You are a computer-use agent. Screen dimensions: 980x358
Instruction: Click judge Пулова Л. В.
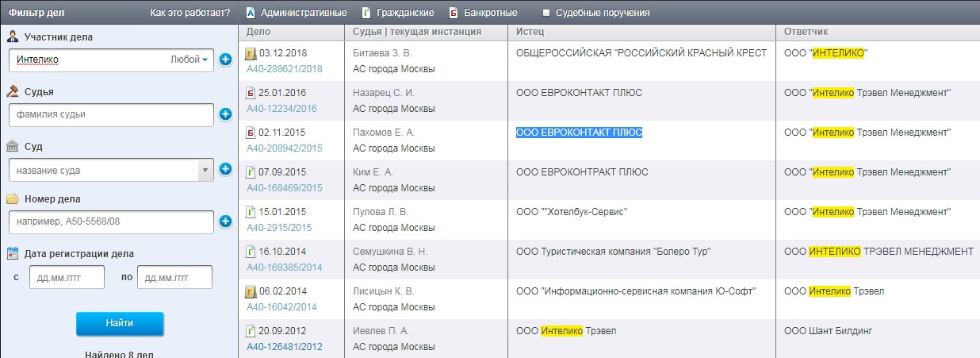381,212
